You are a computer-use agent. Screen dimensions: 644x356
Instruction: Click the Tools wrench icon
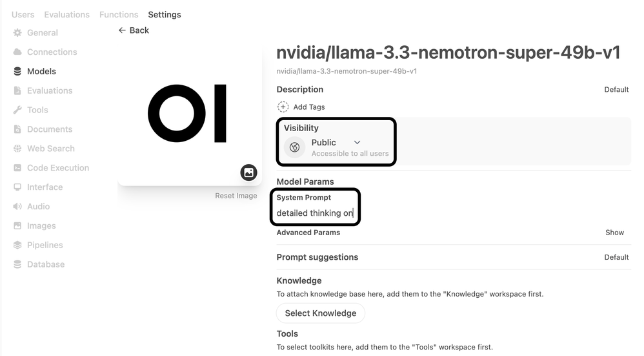point(17,110)
